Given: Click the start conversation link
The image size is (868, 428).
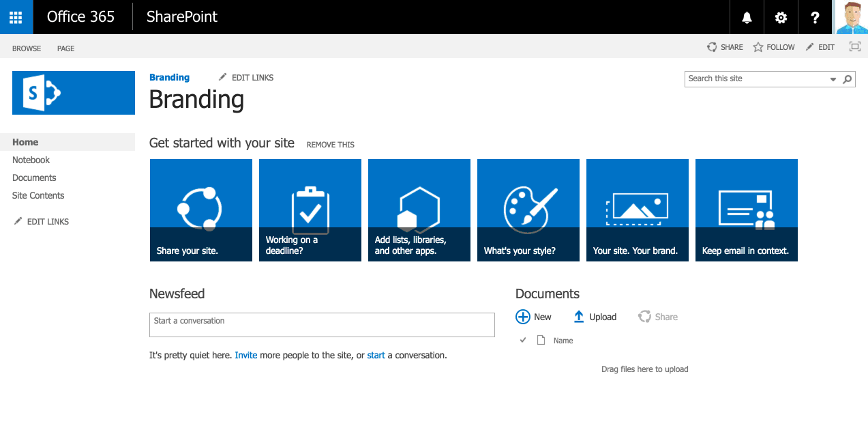Looking at the screenshot, I should coord(376,355).
